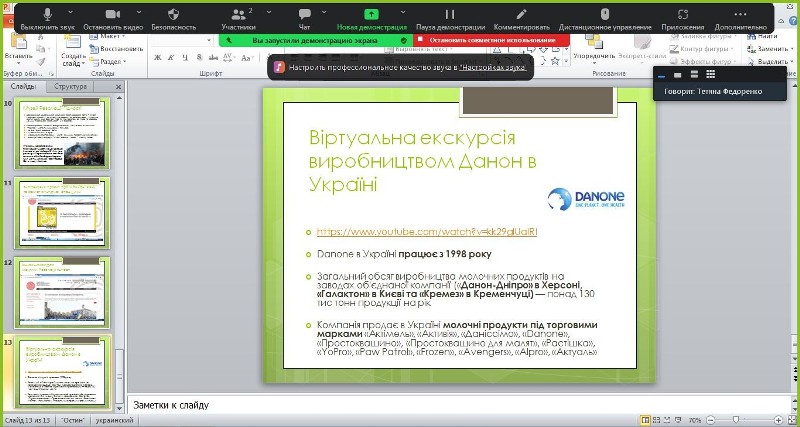Stop video with Остановить видео camera icon
The image size is (800, 427).
(x=113, y=14)
